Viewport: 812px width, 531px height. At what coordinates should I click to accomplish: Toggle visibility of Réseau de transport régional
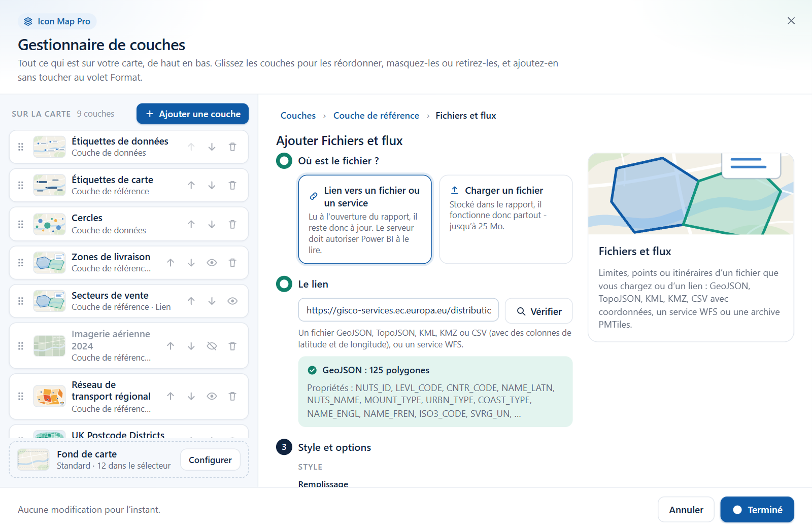[212, 397]
